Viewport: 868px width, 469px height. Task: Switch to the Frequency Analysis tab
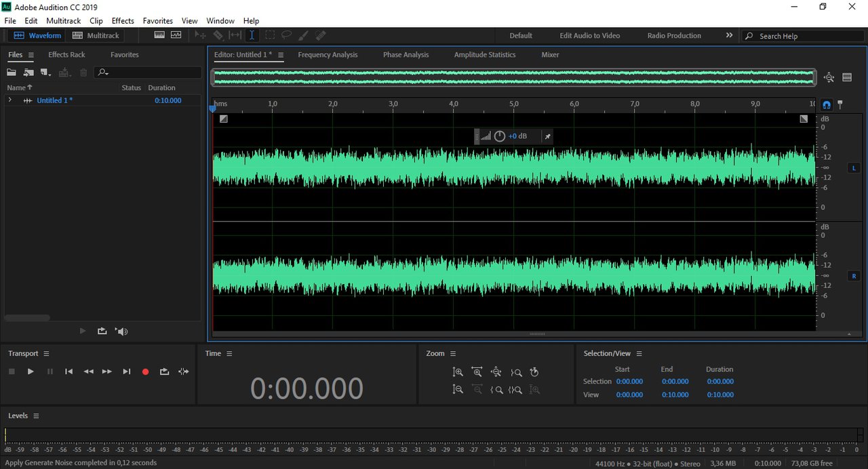point(328,55)
